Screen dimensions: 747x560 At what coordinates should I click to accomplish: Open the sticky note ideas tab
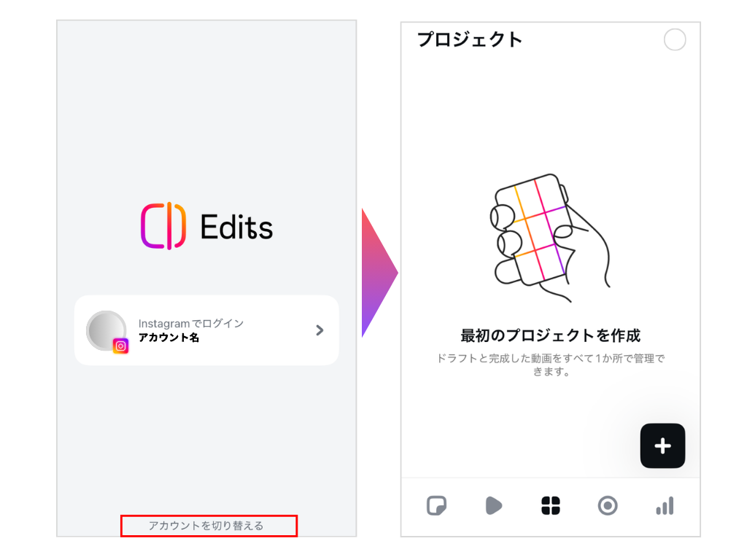[x=436, y=506]
